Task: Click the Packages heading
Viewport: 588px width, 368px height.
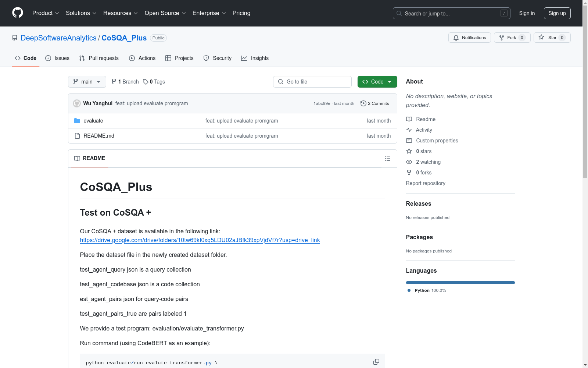Action: [x=419, y=237]
